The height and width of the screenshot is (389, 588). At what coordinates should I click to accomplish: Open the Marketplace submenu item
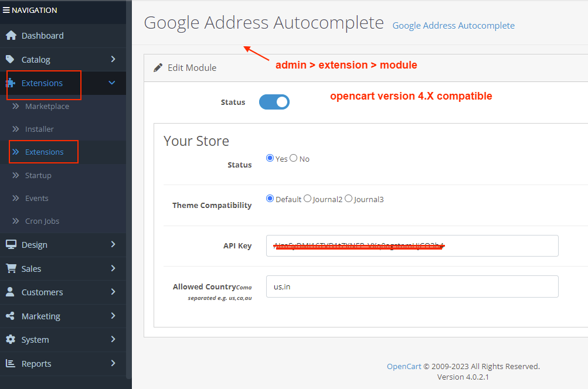(x=47, y=107)
